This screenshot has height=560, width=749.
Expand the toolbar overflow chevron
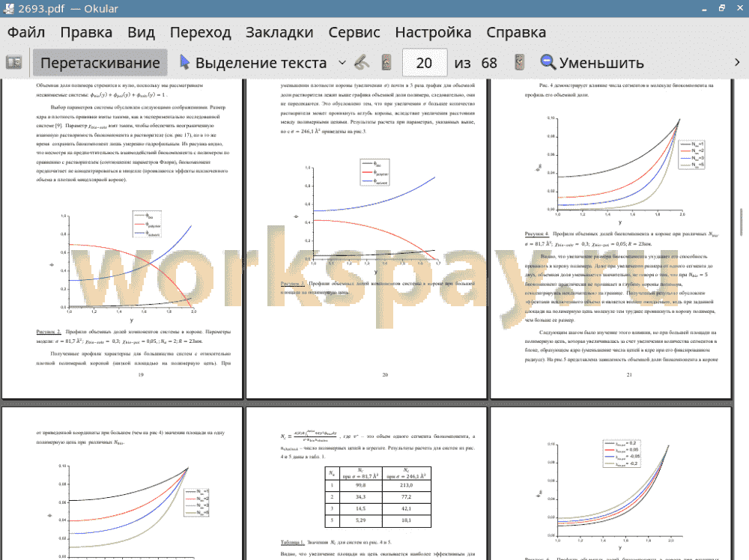pos(737,63)
